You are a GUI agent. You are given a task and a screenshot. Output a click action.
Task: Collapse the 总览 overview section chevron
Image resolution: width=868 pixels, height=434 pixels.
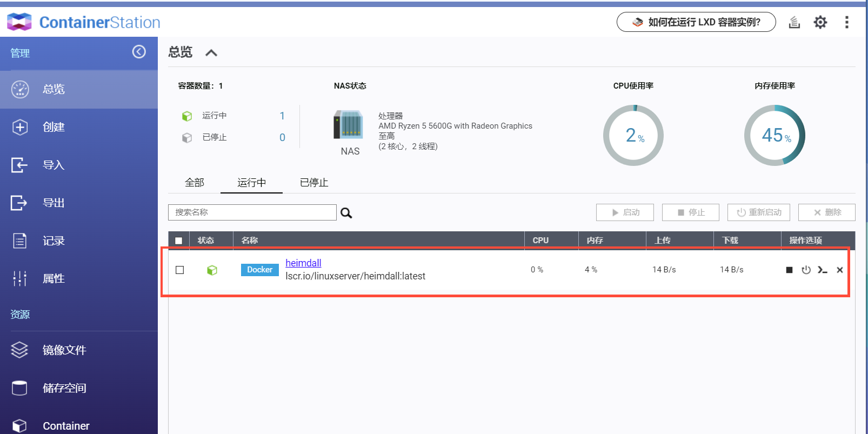pos(211,52)
